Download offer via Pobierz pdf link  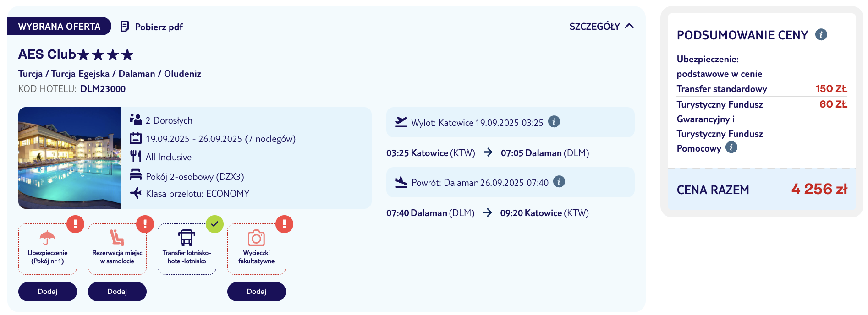point(159,27)
